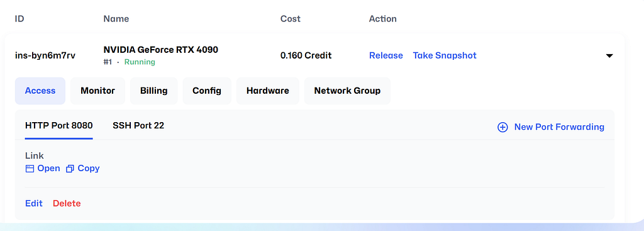Click the NVIDIA GeForce RTX 4090 name
Image resolution: width=644 pixels, height=231 pixels.
click(160, 50)
